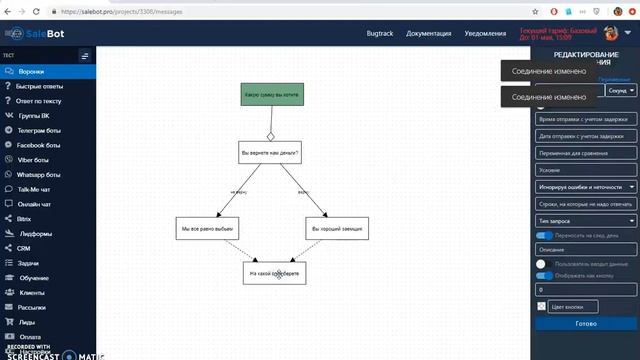
Task: Click the Телеграм боты icon
Action: click(9, 130)
